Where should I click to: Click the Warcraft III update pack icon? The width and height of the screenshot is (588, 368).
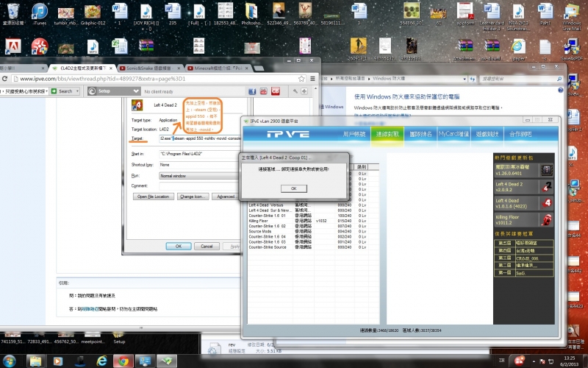546,170
